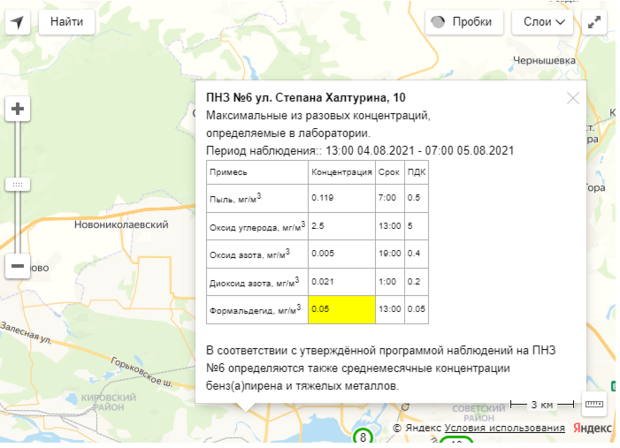Open fullscreen map mode
The width and height of the screenshot is (620, 448).
click(x=597, y=21)
